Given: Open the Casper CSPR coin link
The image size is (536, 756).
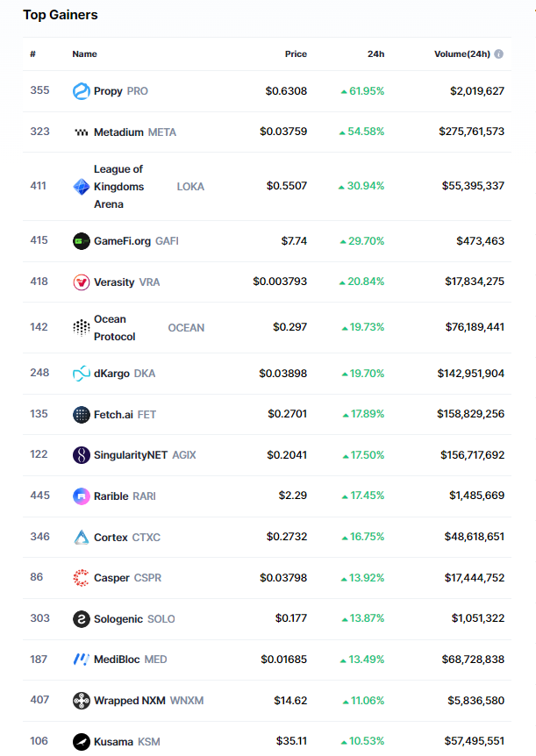Looking at the screenshot, I should (x=127, y=578).
